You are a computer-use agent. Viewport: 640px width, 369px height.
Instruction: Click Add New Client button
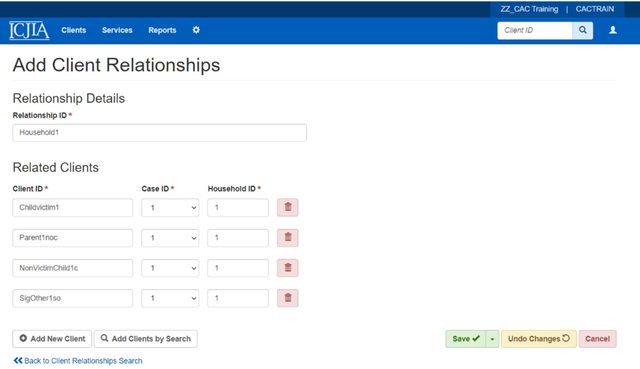pyautogui.click(x=52, y=339)
